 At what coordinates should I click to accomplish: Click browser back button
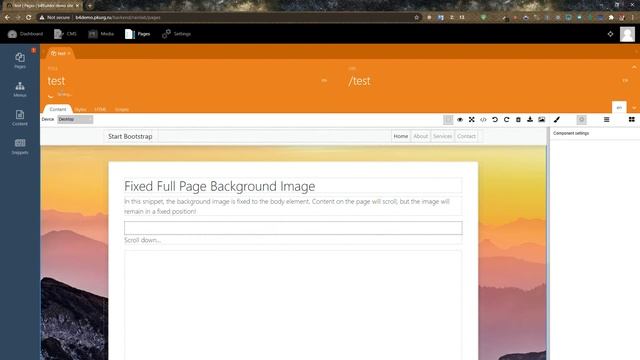click(x=7, y=18)
